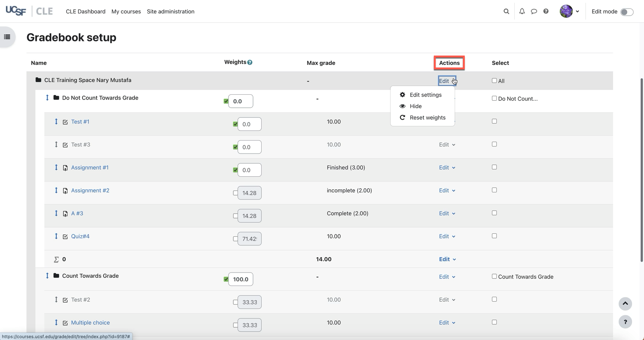Image resolution: width=644 pixels, height=340 pixels.
Task: Go to CLE Dashboard
Action: 86,12
